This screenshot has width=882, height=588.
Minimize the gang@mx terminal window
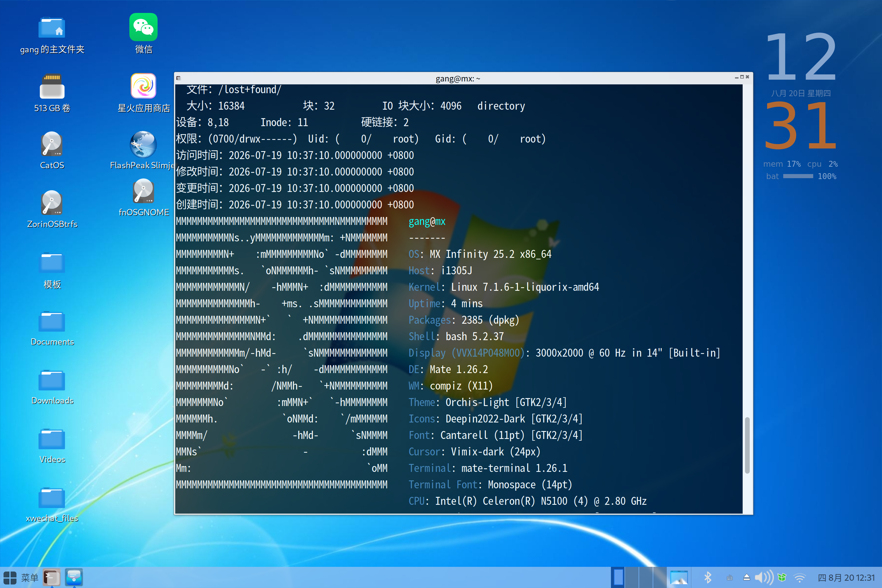pyautogui.click(x=736, y=77)
